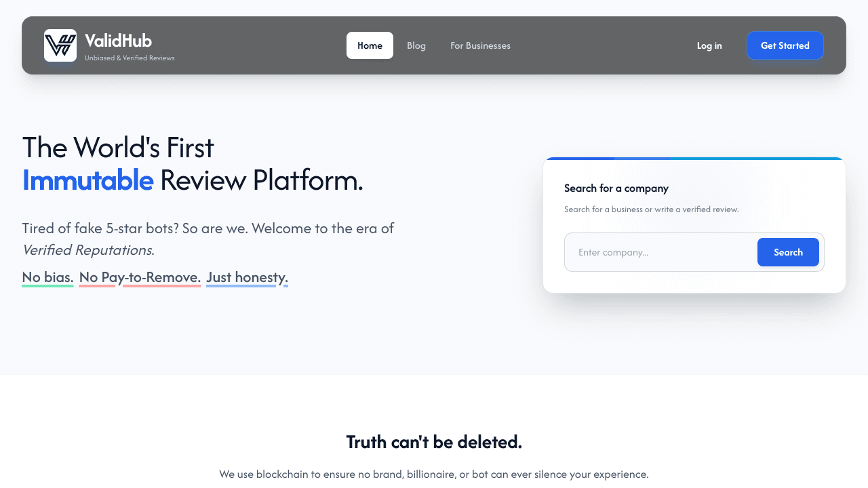Image resolution: width=868 pixels, height=488 pixels.
Task: Click the "Search for a company" heading
Action: [x=616, y=188]
